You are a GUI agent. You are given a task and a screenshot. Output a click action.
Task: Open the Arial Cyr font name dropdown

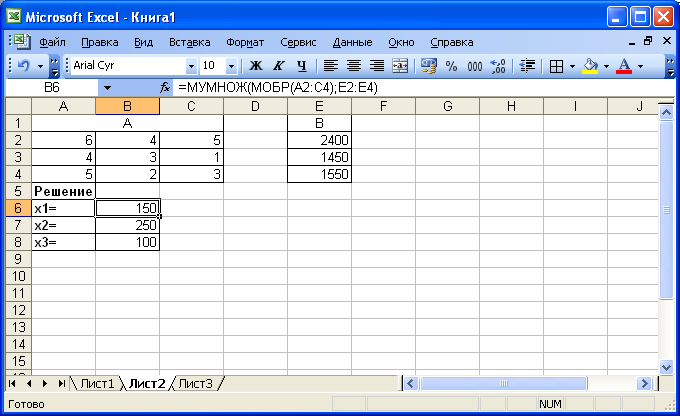[191, 66]
